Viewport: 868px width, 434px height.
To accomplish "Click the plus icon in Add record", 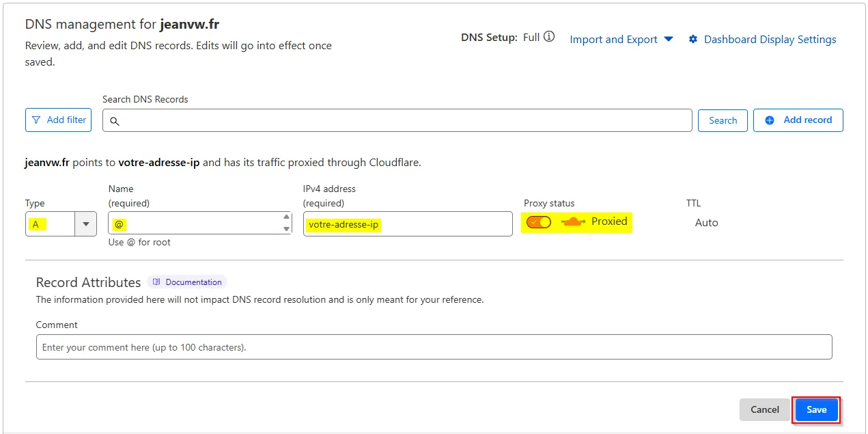I will 770,120.
